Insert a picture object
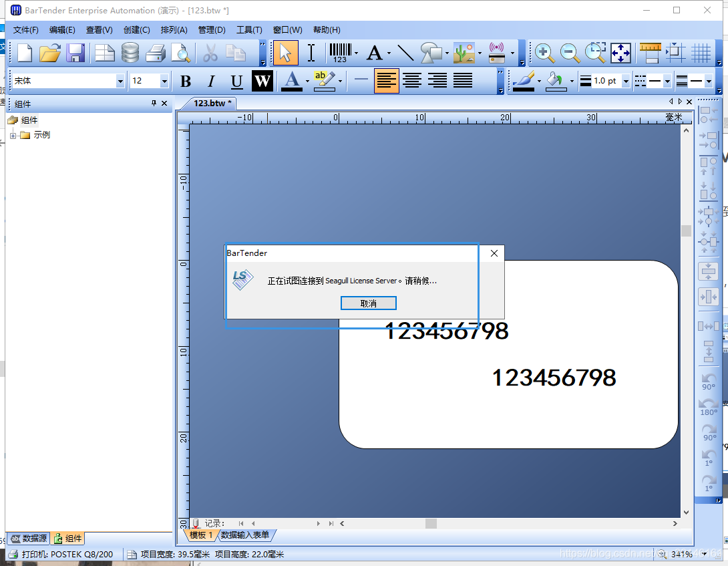The height and width of the screenshot is (566, 728). pyautogui.click(x=464, y=53)
